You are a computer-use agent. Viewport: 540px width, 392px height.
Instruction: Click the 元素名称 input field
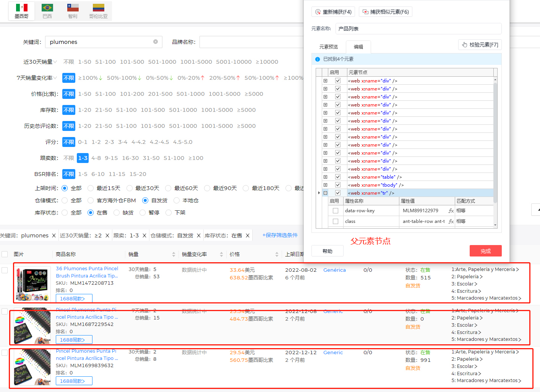418,29
